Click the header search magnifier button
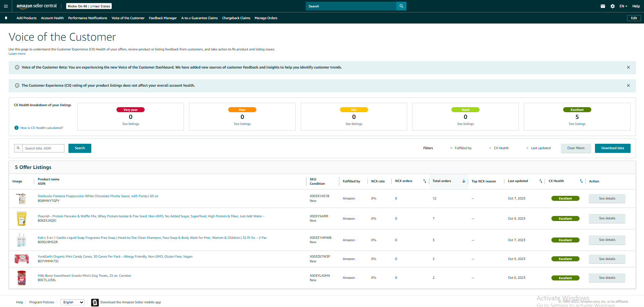The image size is (644, 307). tap(401, 6)
